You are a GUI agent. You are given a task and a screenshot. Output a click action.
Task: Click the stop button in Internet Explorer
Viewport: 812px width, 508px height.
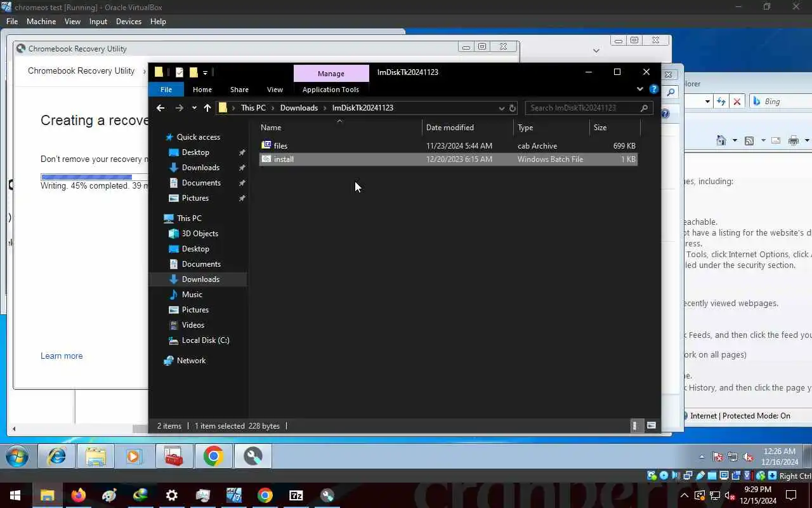click(x=737, y=102)
